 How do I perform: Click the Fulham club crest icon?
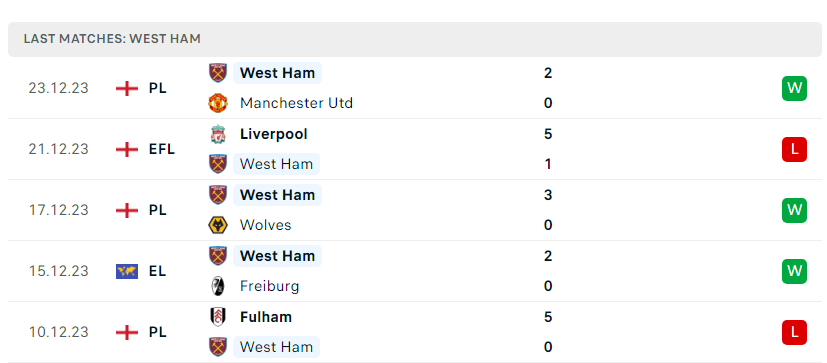(218, 317)
